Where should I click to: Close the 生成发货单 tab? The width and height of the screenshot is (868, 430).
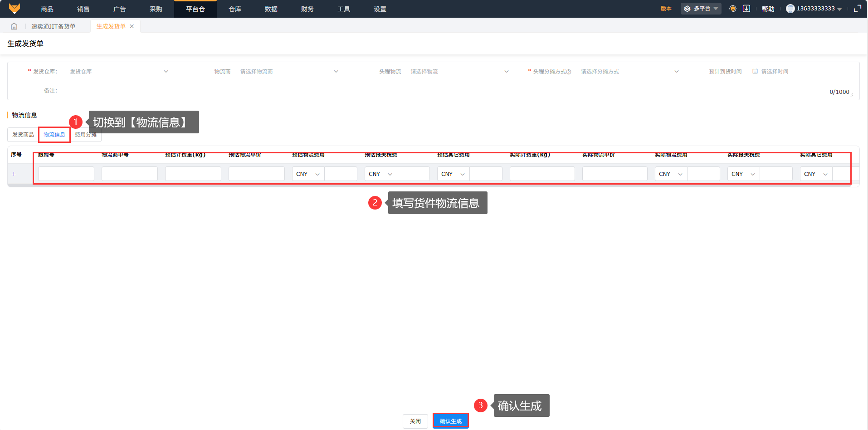pyautogui.click(x=132, y=26)
